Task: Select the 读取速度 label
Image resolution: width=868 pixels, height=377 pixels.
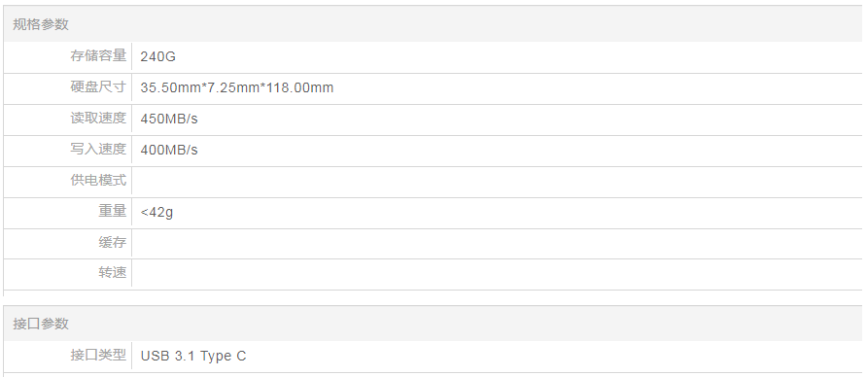Action: (x=98, y=118)
